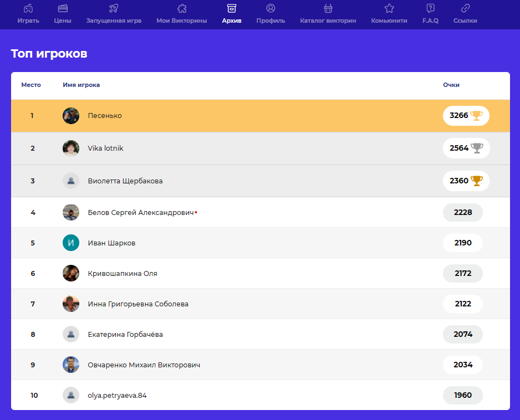The image size is (520, 420).
Task: Select the star icon for Комьюнити
Action: (389, 8)
